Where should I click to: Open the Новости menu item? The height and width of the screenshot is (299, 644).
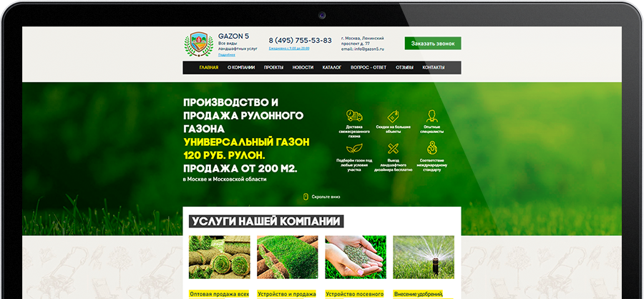[303, 68]
